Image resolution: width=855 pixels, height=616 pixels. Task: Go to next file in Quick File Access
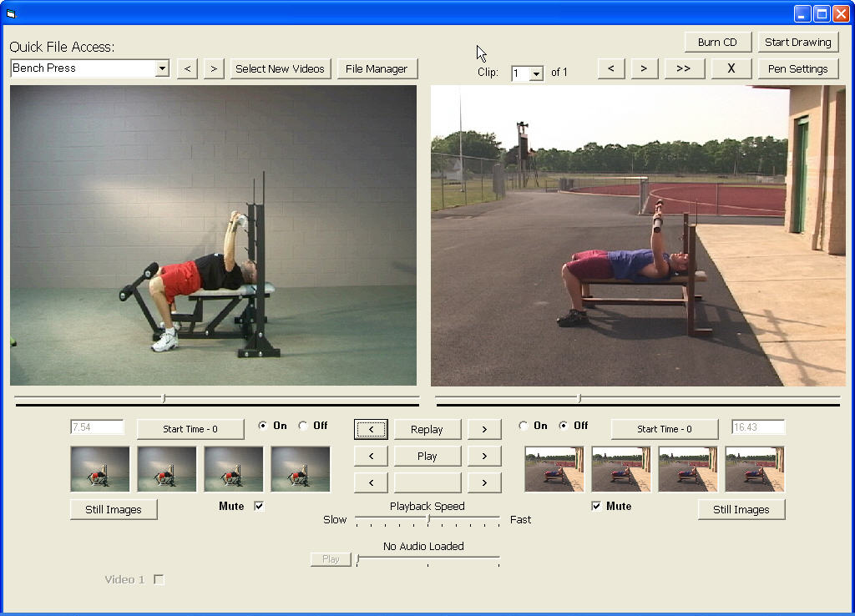coord(215,69)
